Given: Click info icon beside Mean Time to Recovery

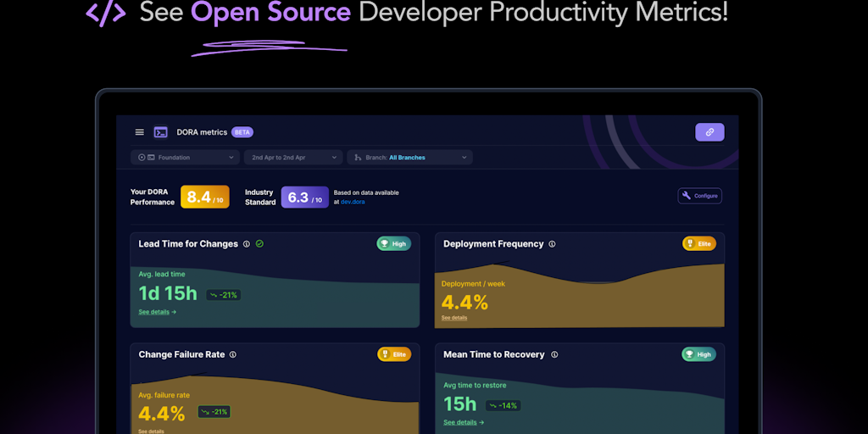Looking at the screenshot, I should (x=553, y=355).
